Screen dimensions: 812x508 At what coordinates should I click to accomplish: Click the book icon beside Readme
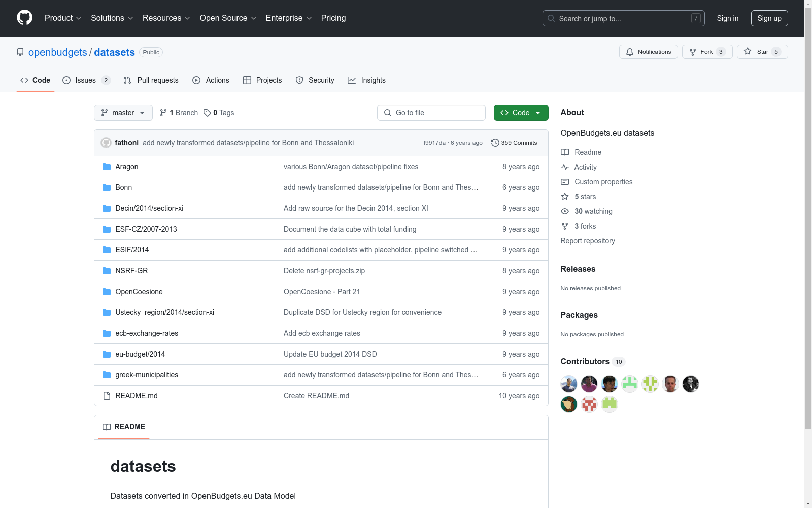click(565, 152)
